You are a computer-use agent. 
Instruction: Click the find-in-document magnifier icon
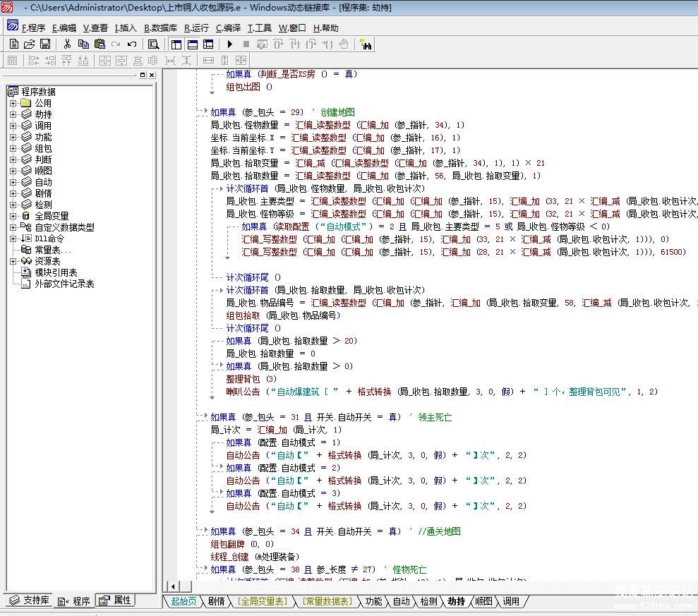point(153,44)
